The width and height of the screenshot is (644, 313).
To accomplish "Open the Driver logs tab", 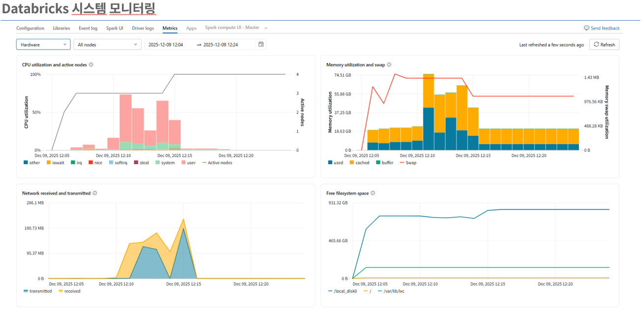I will [143, 28].
